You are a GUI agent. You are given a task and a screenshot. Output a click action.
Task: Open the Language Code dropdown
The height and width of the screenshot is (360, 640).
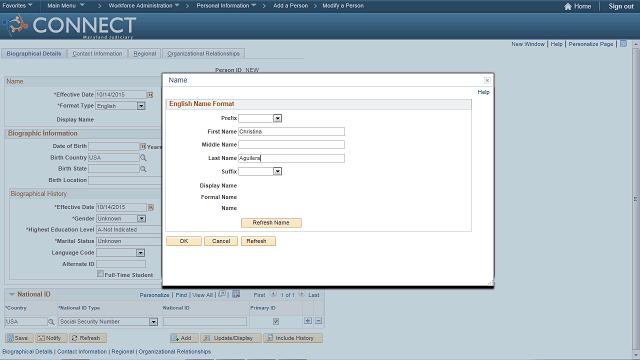pyautogui.click(x=140, y=253)
